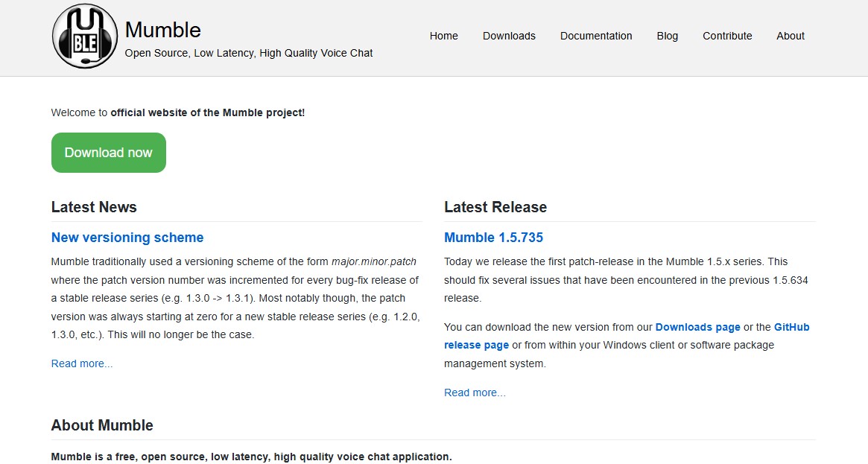The width and height of the screenshot is (868, 464).
Task: Visit the Blog nav item
Action: click(667, 36)
